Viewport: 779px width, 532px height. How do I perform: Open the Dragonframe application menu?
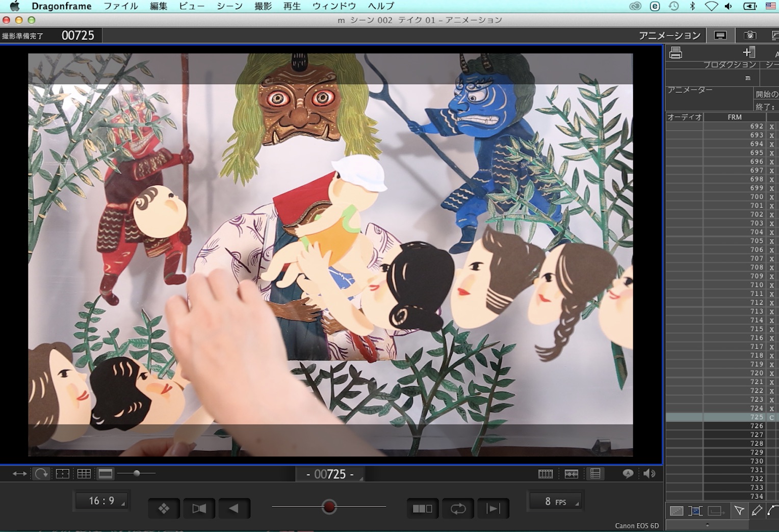pyautogui.click(x=62, y=6)
